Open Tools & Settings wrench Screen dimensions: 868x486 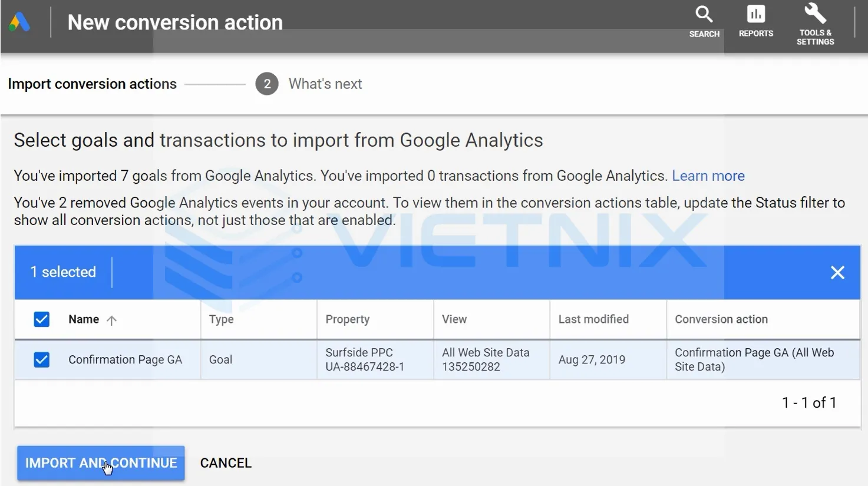pos(816,24)
